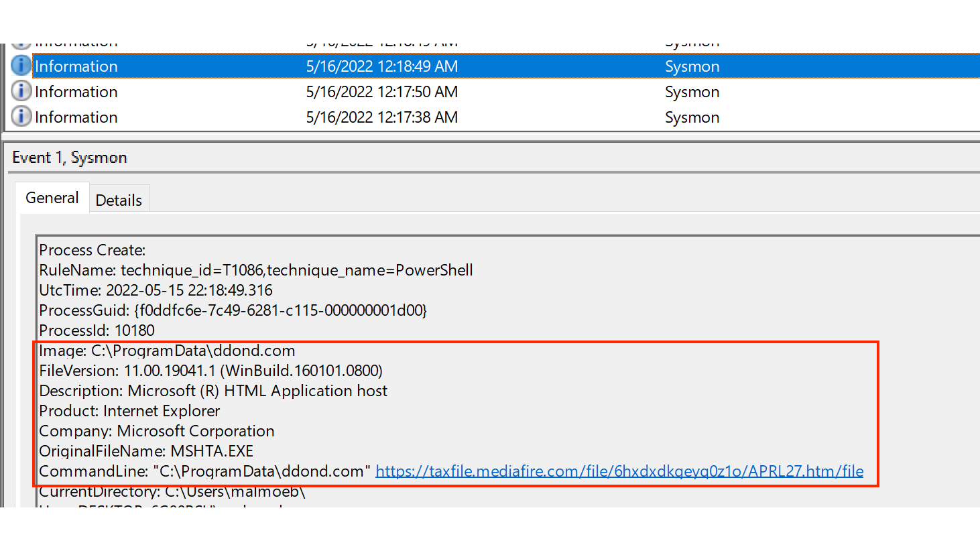Switch to the Details tab
The width and height of the screenshot is (980, 551).
point(119,198)
